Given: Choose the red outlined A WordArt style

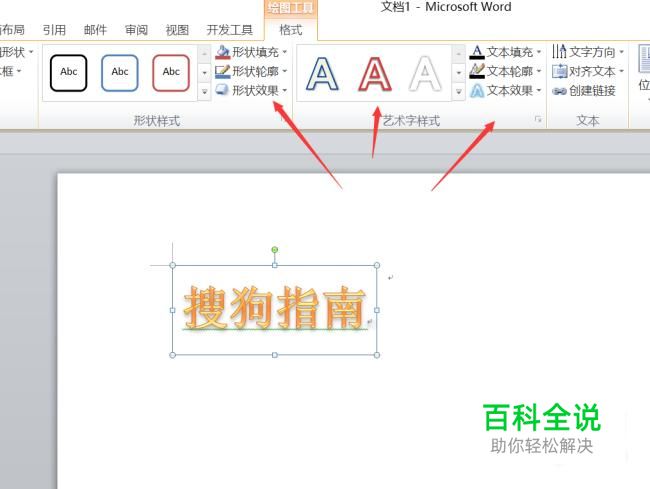Looking at the screenshot, I should click(374, 74).
